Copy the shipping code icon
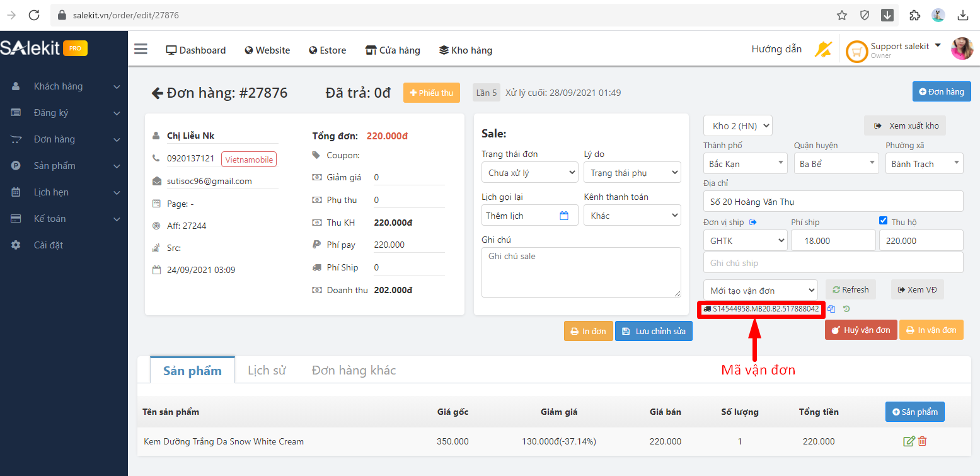 coord(831,309)
